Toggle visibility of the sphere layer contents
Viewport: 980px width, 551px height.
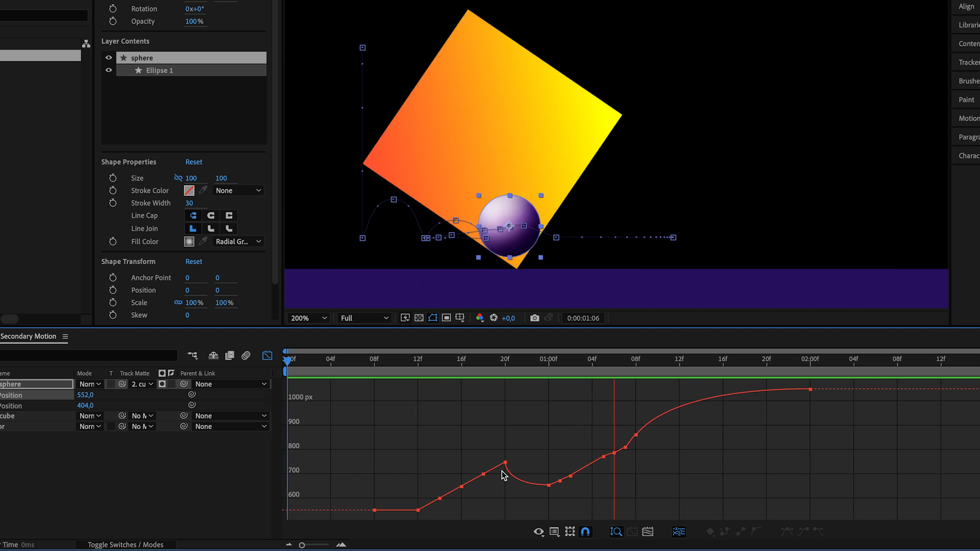(x=109, y=58)
